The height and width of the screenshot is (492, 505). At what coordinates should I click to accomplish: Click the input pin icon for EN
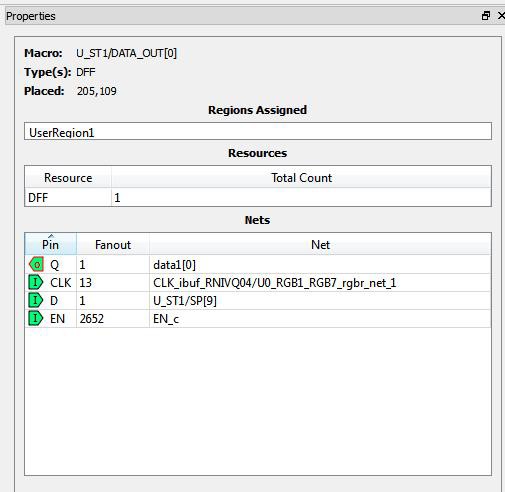click(x=36, y=319)
